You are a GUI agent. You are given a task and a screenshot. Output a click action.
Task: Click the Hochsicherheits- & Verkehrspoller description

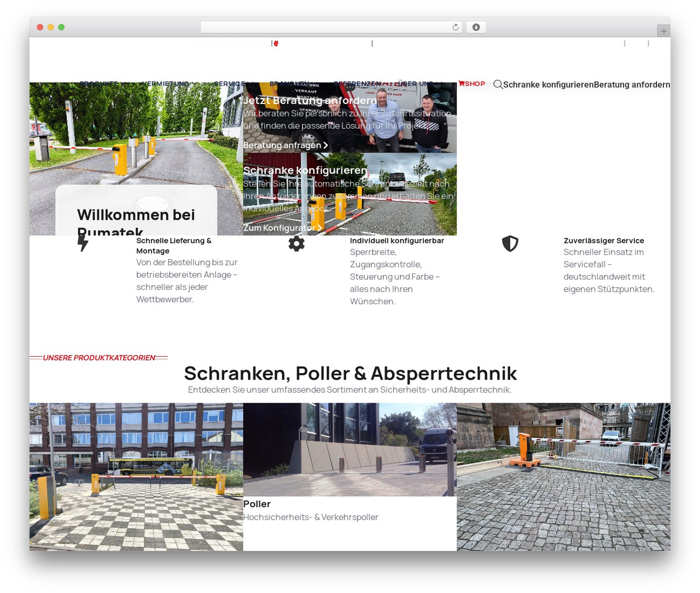pos(311,517)
